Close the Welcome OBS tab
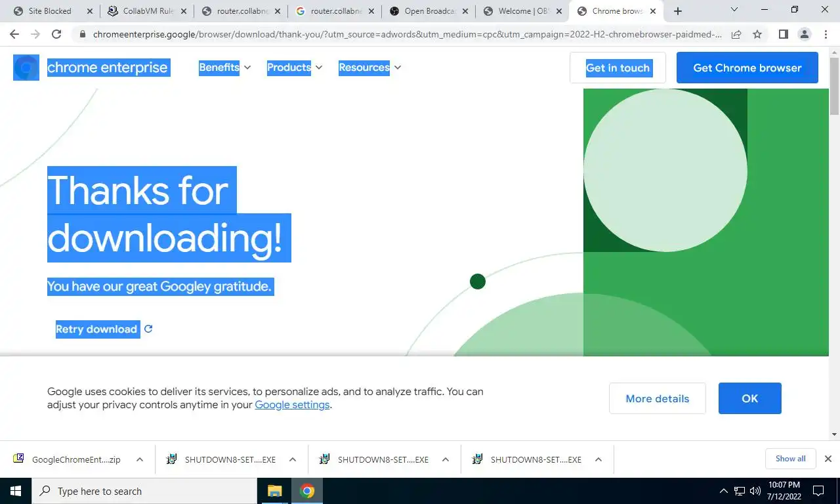 point(558,11)
